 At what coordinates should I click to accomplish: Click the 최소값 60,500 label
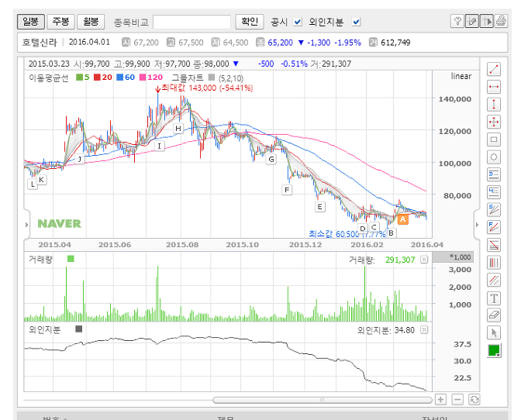click(347, 234)
